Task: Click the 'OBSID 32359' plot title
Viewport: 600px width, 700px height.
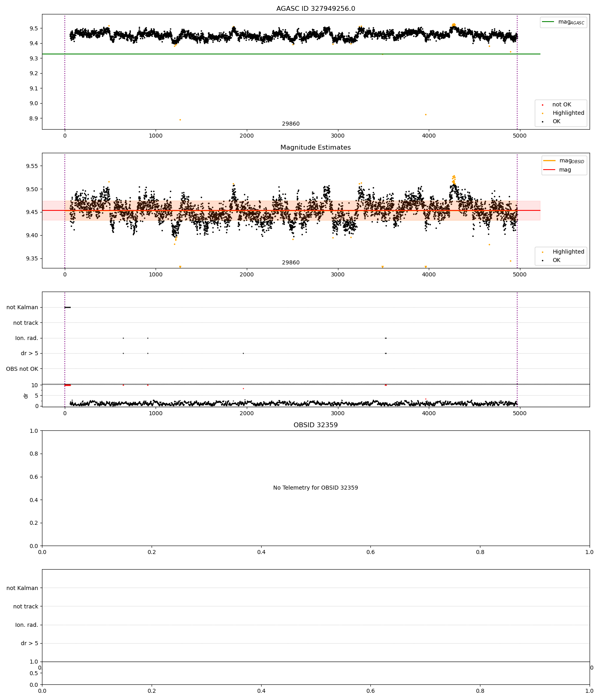Action: click(x=316, y=425)
